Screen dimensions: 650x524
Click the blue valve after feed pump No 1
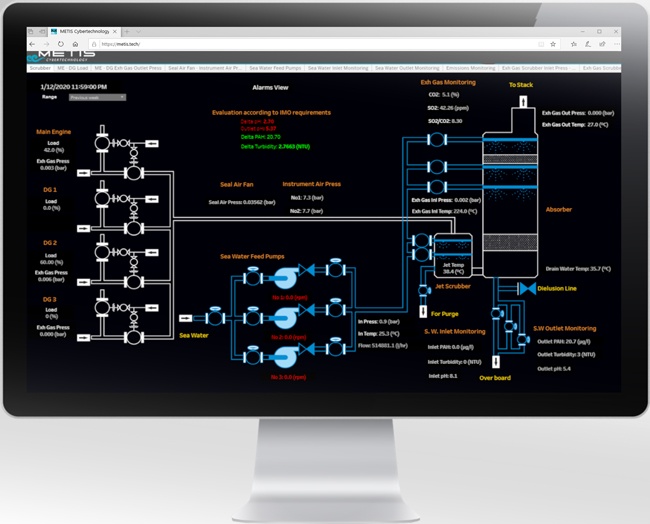tap(307, 270)
